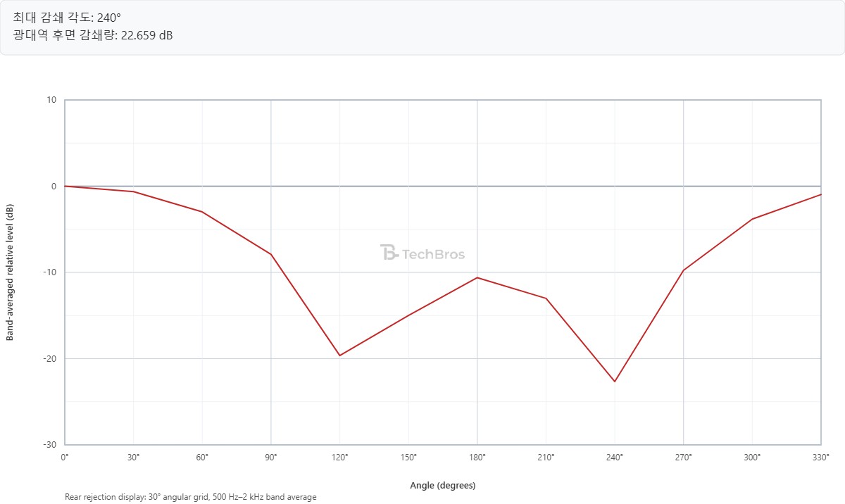Click the data point at 300° on curve
The height and width of the screenshot is (504, 845).
pos(752,219)
